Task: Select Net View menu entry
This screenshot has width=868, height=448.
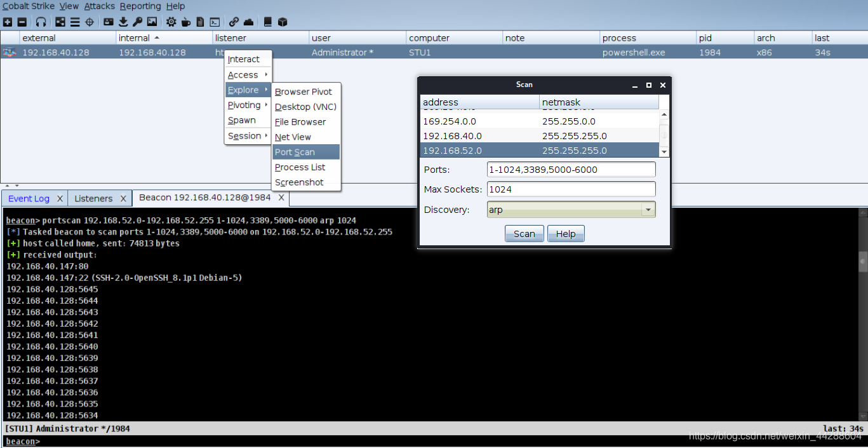Action: tap(306, 137)
